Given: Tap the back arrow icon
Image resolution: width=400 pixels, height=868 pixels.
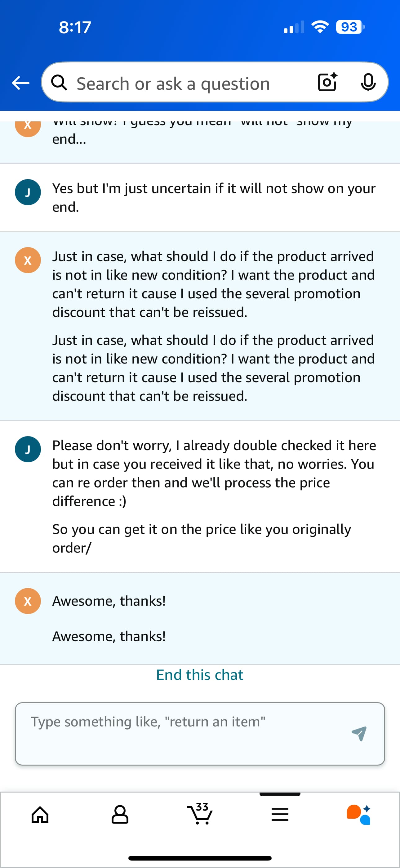Looking at the screenshot, I should [20, 83].
